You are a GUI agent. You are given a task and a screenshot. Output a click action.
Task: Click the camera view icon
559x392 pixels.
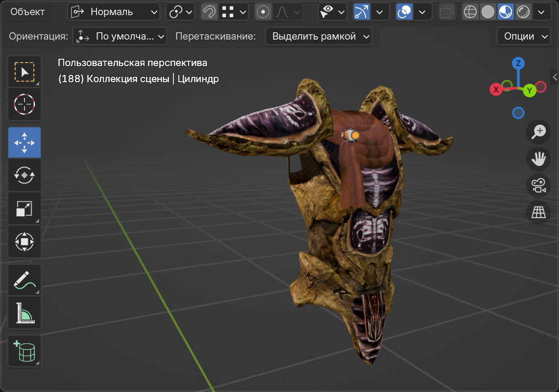(538, 185)
